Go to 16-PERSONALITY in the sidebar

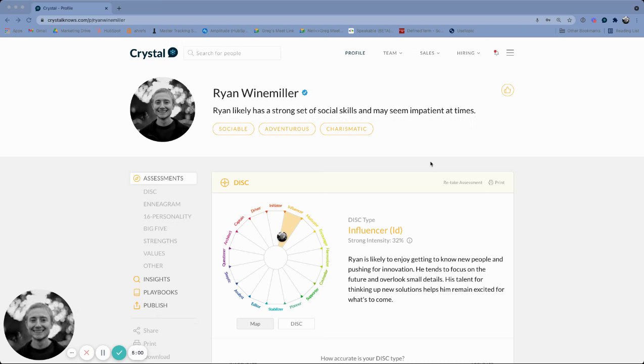click(x=167, y=216)
